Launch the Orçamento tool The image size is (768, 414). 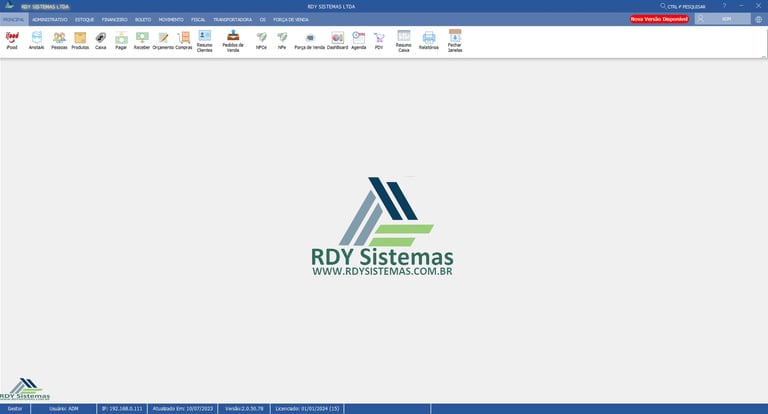point(163,40)
